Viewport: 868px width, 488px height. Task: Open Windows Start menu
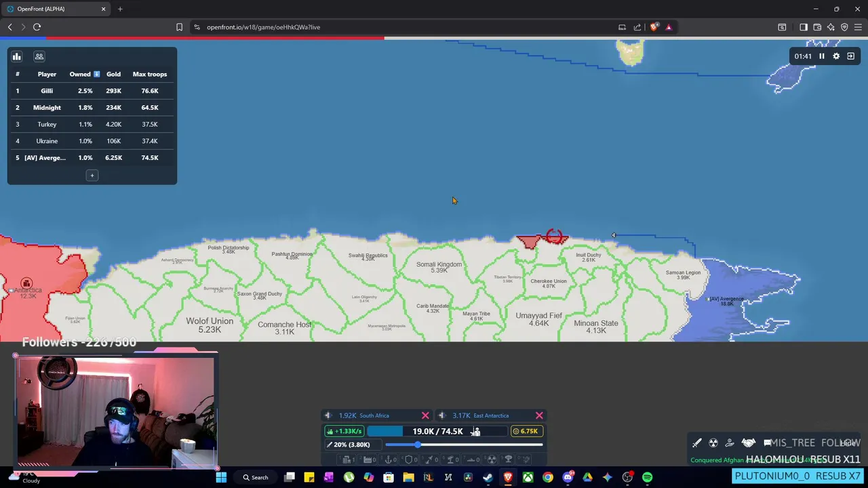click(221, 477)
